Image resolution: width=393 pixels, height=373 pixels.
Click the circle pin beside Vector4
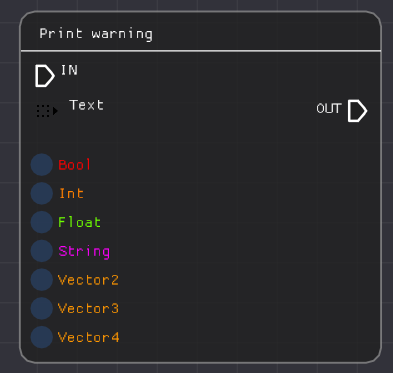[42, 337]
